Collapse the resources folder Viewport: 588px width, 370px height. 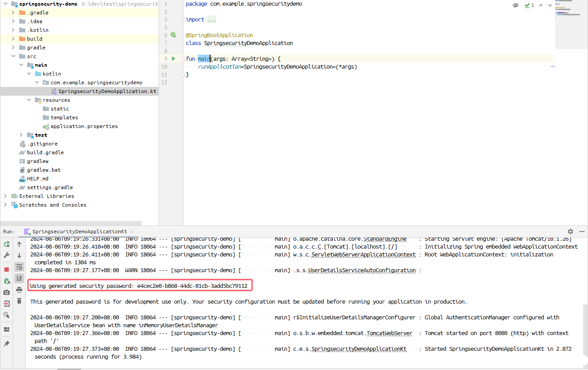pyautogui.click(x=29, y=100)
